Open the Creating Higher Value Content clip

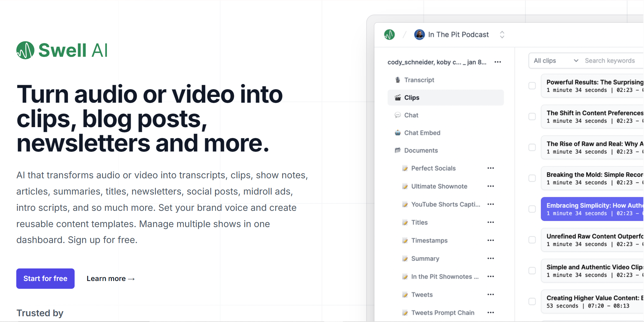[592, 302]
